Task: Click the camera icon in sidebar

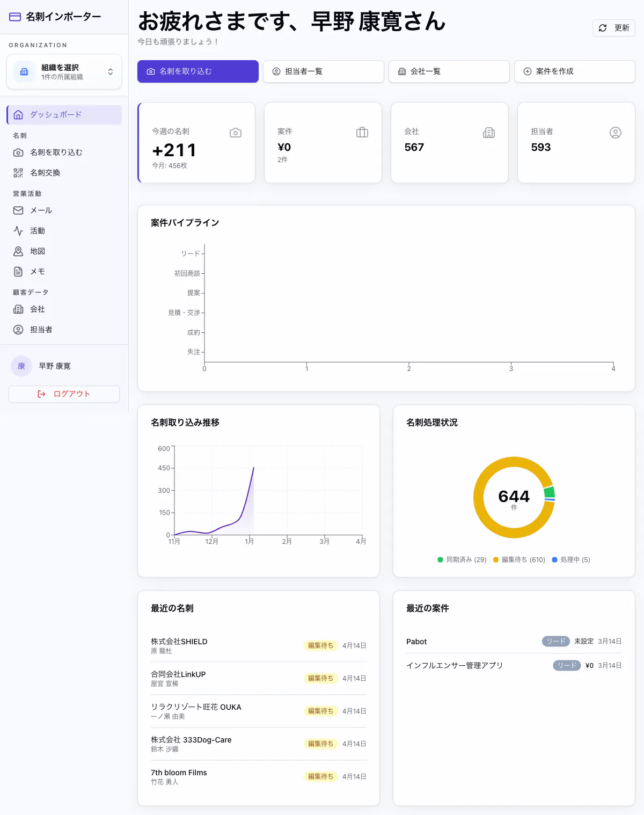Action: [x=18, y=152]
